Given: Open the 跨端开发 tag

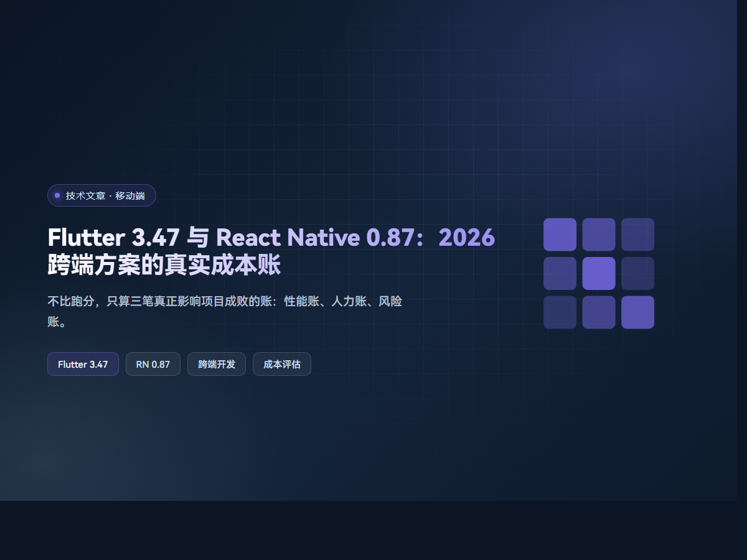Looking at the screenshot, I should tap(217, 364).
